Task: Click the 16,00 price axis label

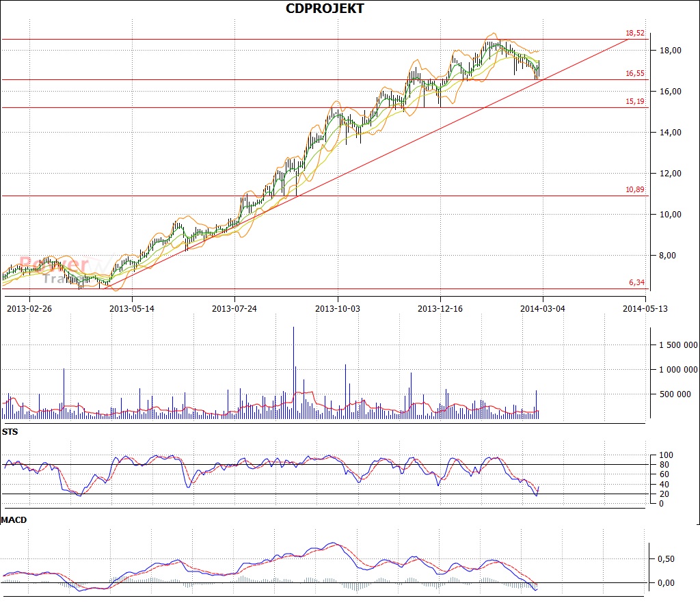Action: [671, 92]
